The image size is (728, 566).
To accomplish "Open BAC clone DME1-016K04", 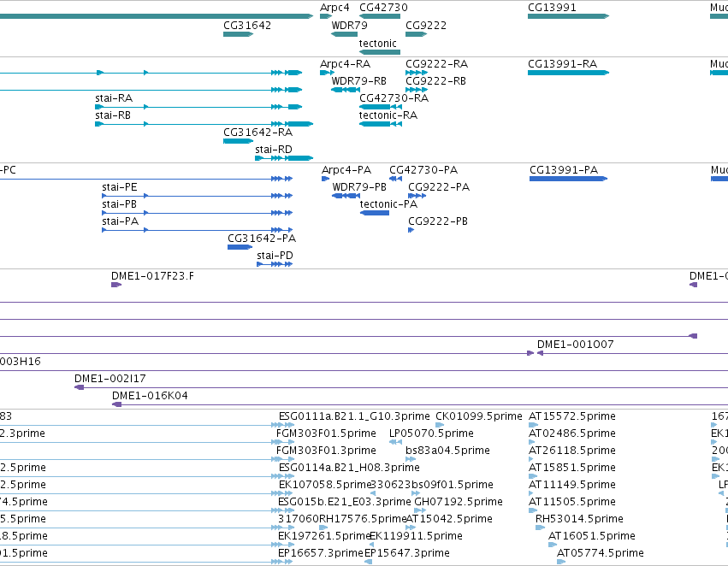I will pos(150,396).
